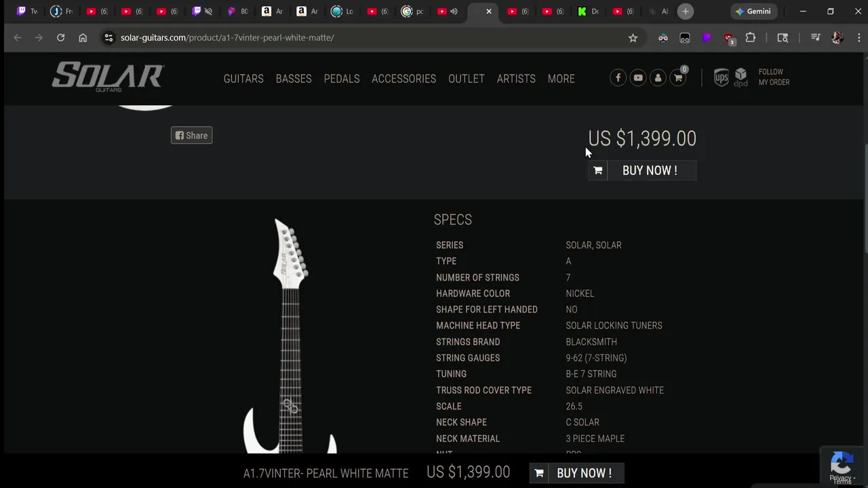Click the BLACKSMITH strings brand value
Screen dimensions: 868x488
[x=591, y=342]
